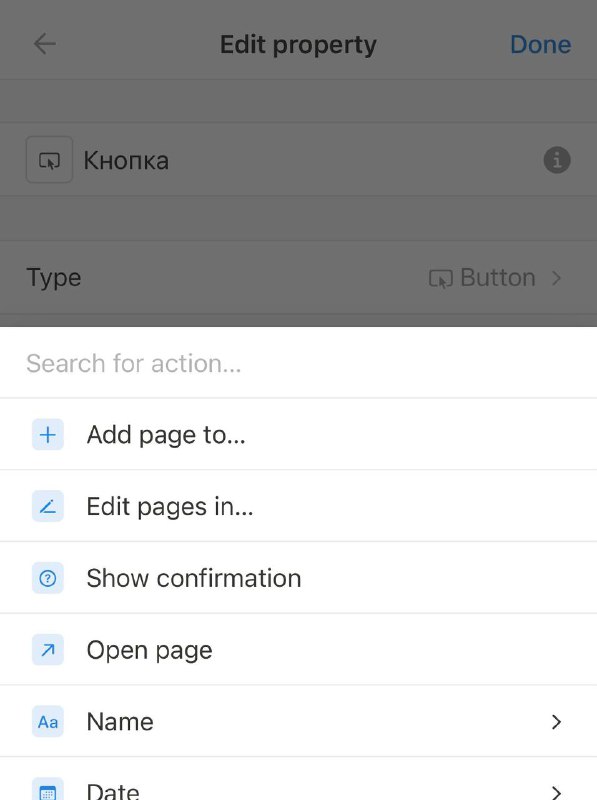The image size is (597, 800).
Task: Tap the calendar Date icon
Action: coord(48,791)
